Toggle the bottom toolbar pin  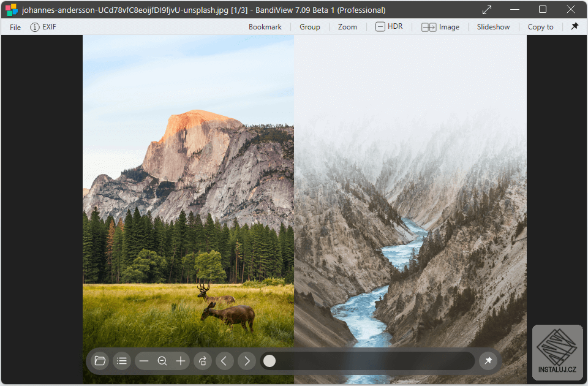click(x=488, y=361)
